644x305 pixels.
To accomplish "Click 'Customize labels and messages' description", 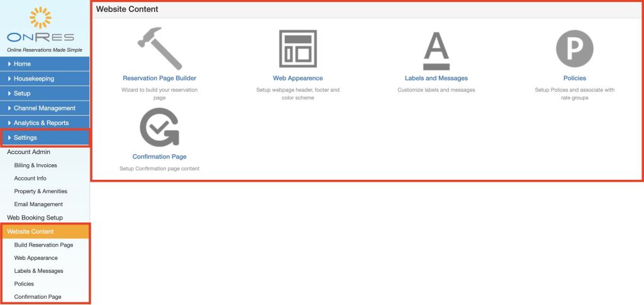I will point(436,90).
